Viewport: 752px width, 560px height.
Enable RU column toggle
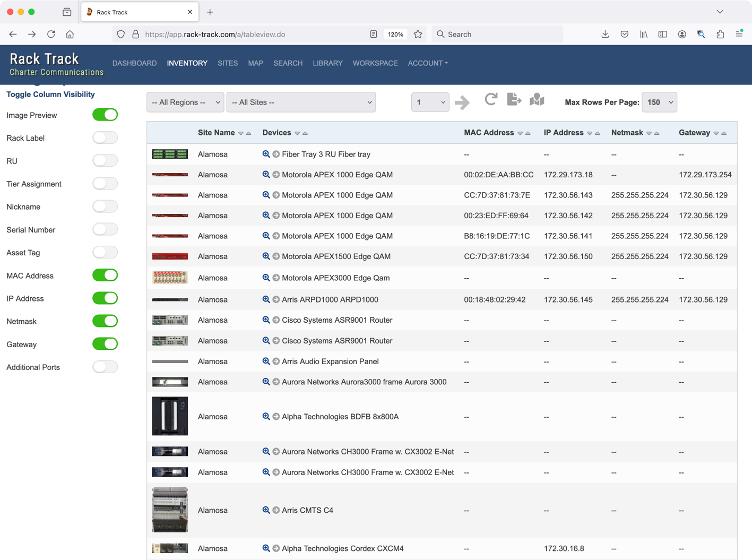coord(105,161)
